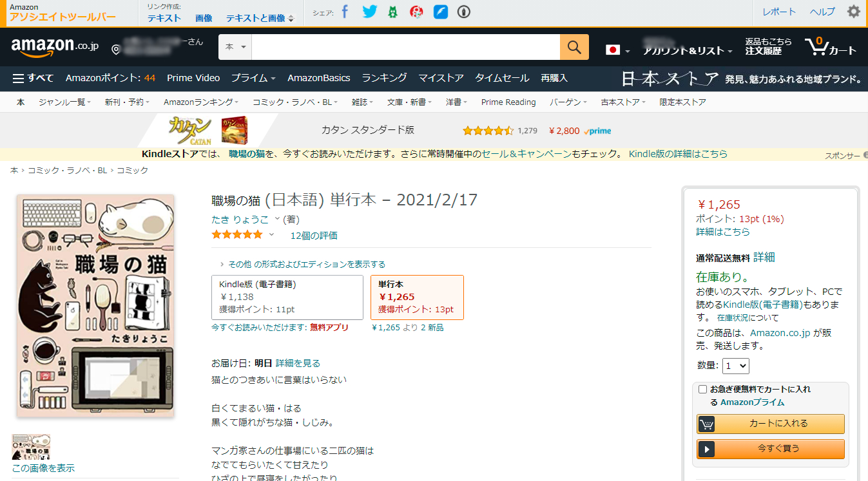Open ヘルプ in associate toolbar
This screenshot has width=868, height=481.
coord(822,12)
